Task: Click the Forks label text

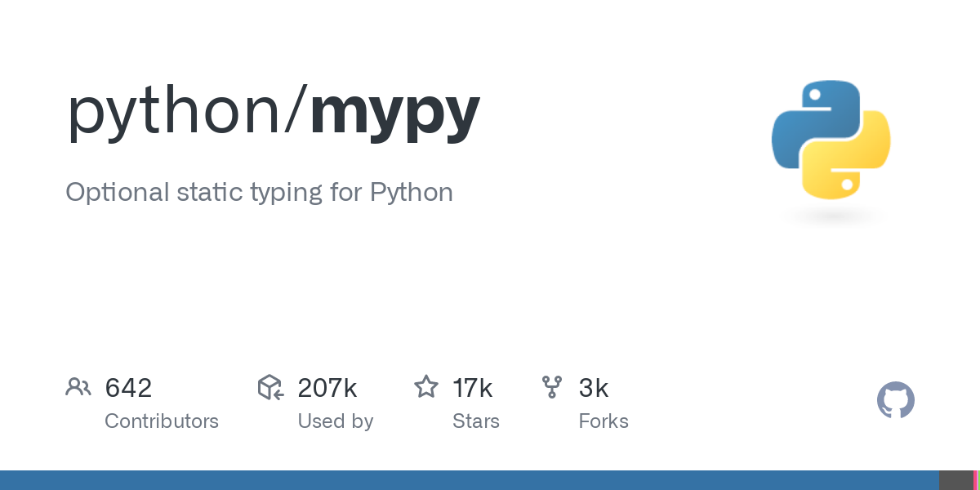Action: (x=603, y=421)
